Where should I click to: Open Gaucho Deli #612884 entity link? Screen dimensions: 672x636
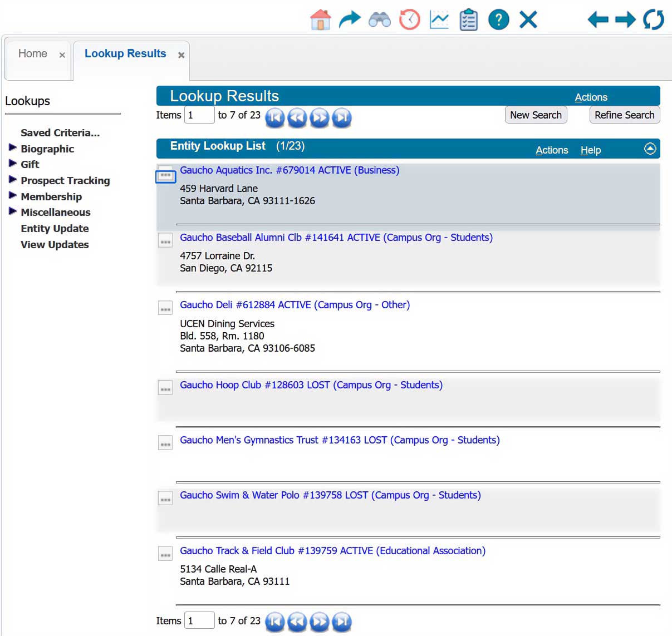coord(295,305)
